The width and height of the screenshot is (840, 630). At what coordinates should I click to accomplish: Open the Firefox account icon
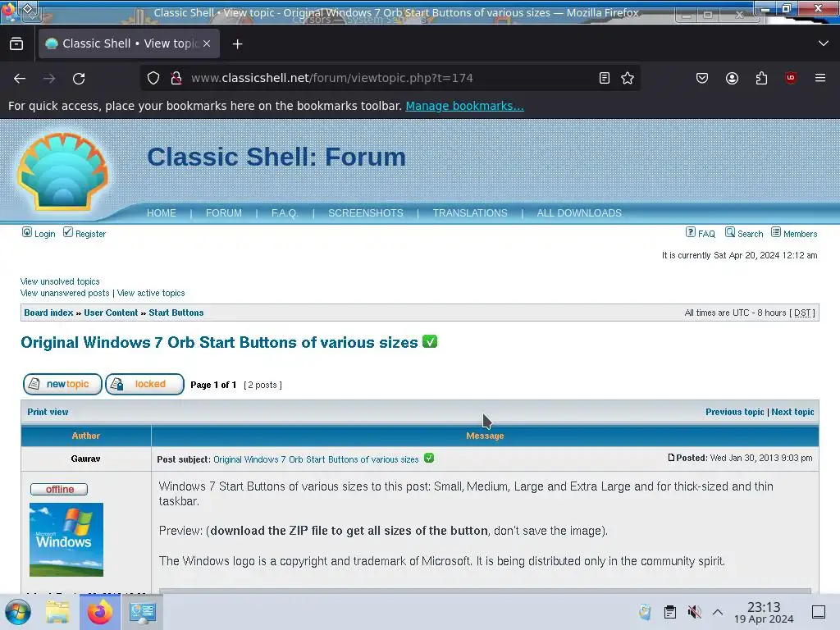pos(732,78)
